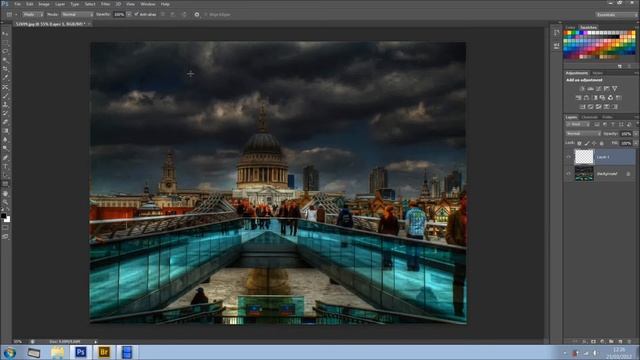Switch to the Paths tab
Image resolution: width=640 pixels, height=360 pixels.
coord(608,117)
